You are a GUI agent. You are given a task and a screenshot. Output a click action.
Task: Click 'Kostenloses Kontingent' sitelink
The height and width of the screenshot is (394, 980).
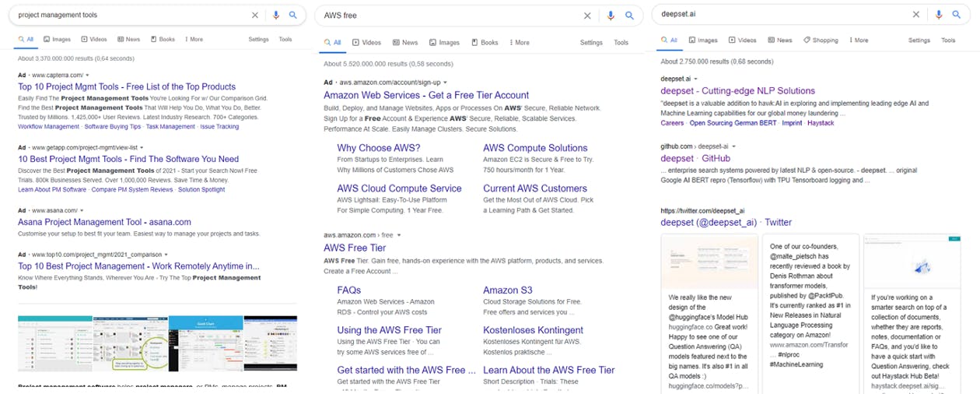(x=533, y=330)
